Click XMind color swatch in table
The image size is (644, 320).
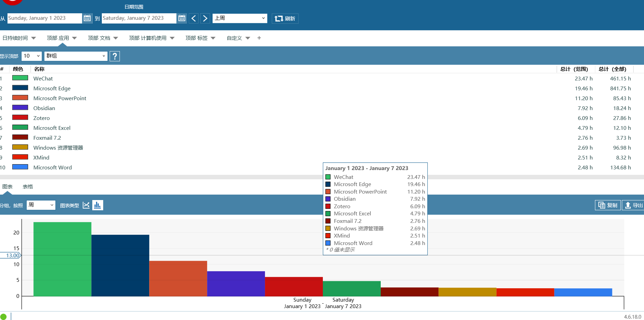(x=20, y=157)
